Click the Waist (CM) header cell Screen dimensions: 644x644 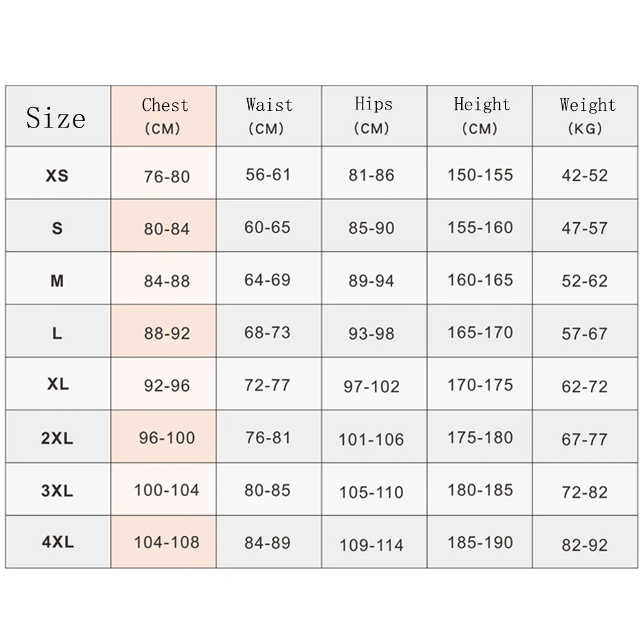(x=269, y=116)
